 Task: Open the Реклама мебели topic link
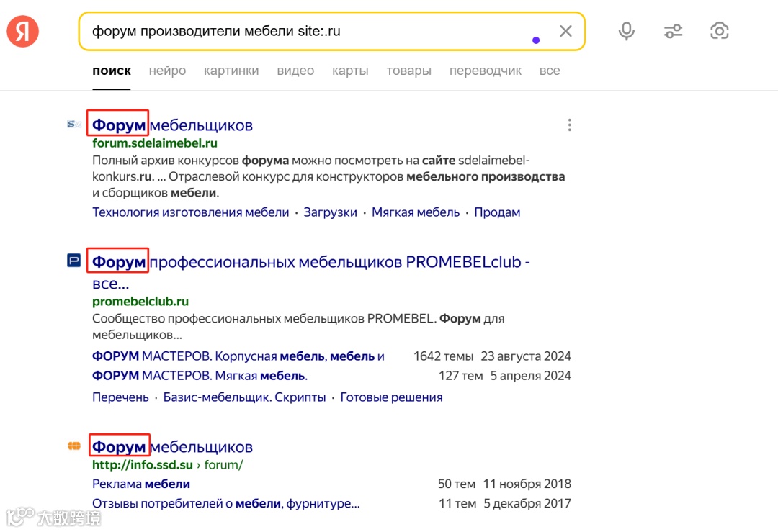(x=141, y=484)
